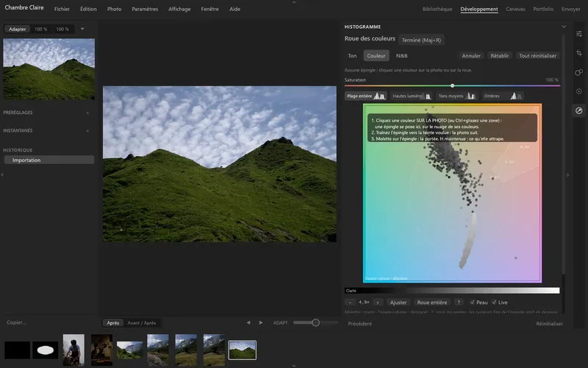The width and height of the screenshot is (588, 368).
Task: Go to next photo with right arrow
Action: pyautogui.click(x=261, y=322)
